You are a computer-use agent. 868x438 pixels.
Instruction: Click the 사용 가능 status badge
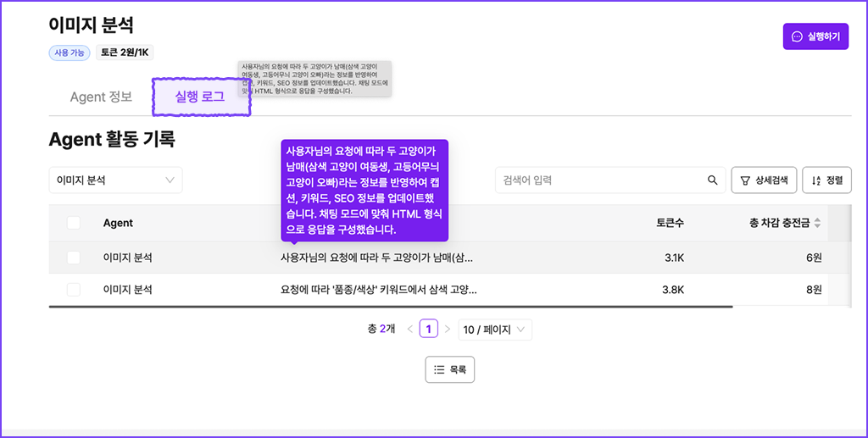[x=70, y=53]
